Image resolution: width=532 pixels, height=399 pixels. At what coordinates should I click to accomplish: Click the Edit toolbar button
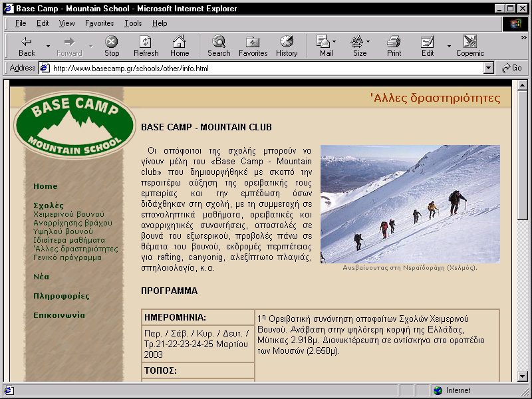coord(428,46)
